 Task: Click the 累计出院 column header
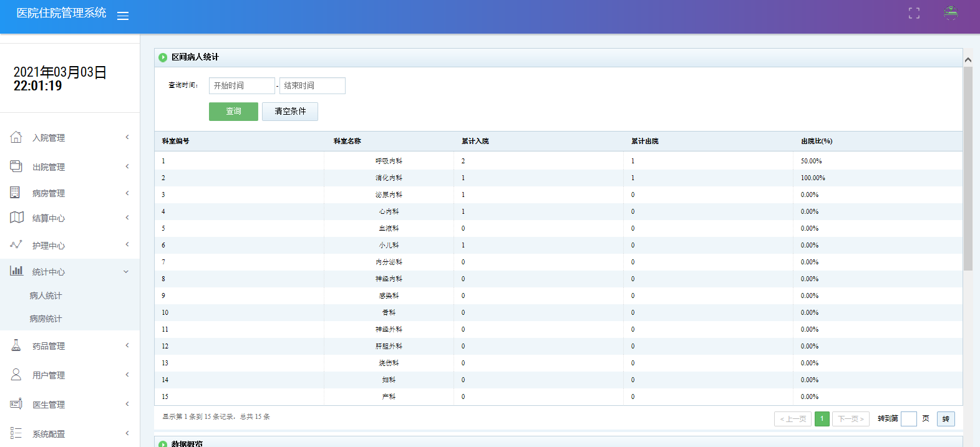[645, 142]
